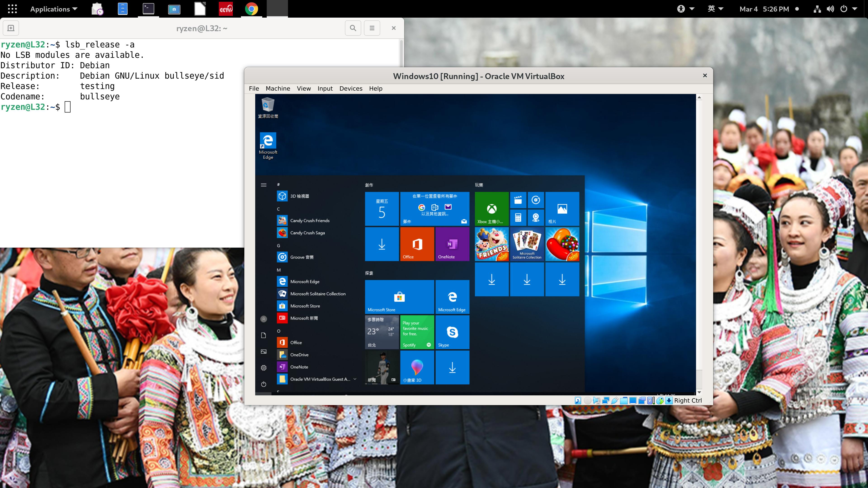This screenshot has width=868, height=488.
Task: Click the hard disk activity icon in VirtualBox status bar
Action: (578, 400)
